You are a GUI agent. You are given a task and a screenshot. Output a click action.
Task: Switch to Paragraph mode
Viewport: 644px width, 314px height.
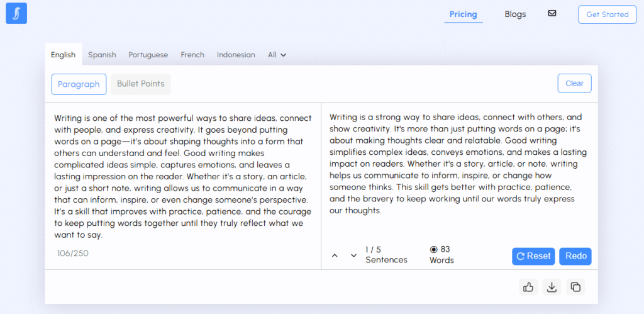(x=79, y=84)
